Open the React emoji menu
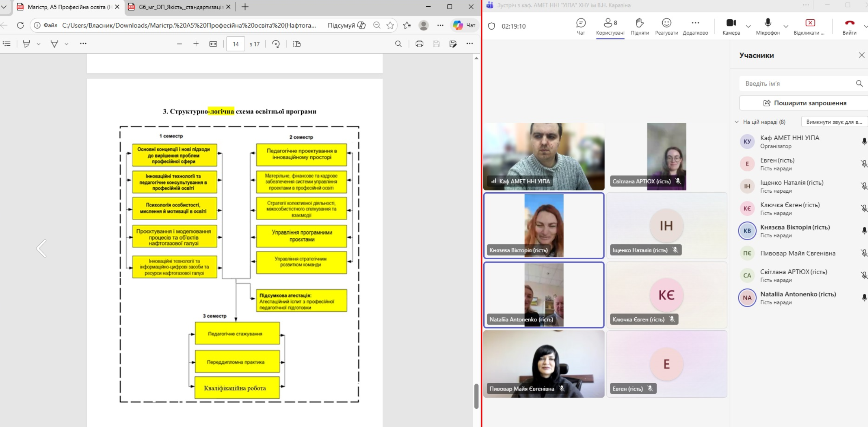 coord(666,26)
